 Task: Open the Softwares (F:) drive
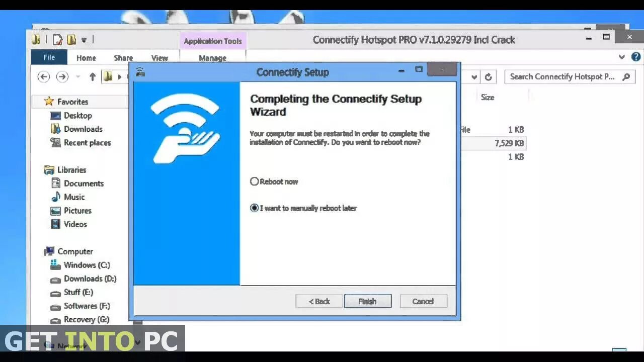click(x=87, y=305)
